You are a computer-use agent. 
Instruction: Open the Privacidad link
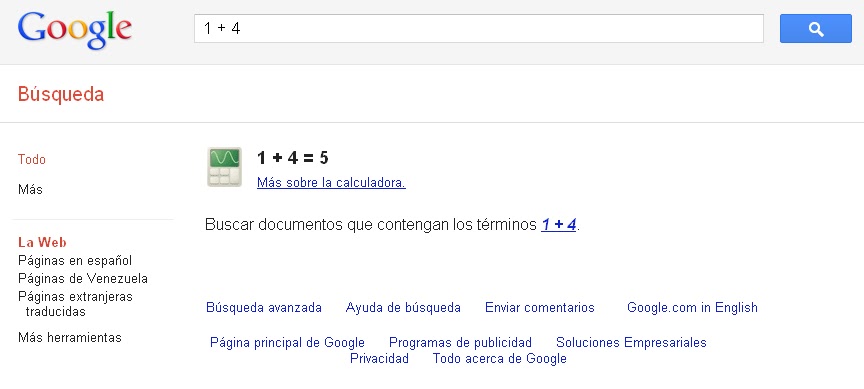(379, 359)
